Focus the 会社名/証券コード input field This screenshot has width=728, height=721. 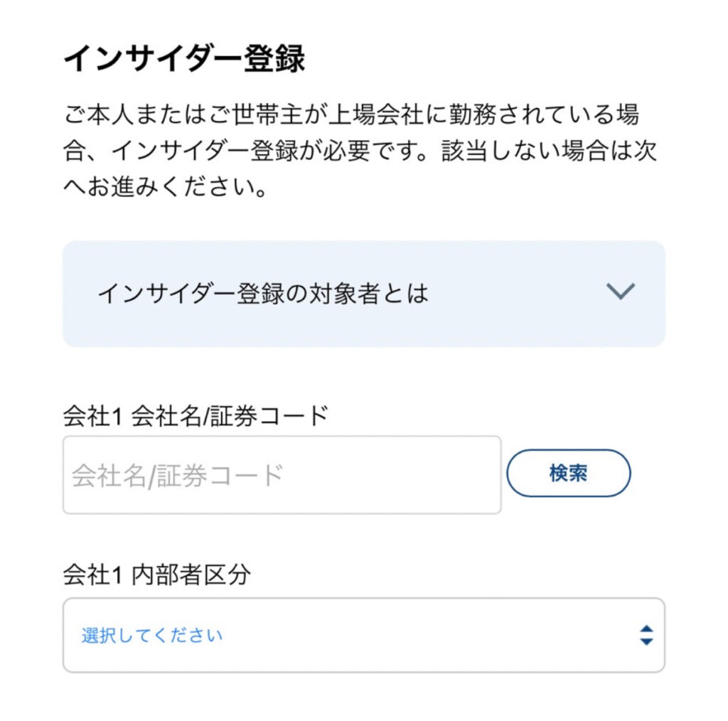[282, 475]
